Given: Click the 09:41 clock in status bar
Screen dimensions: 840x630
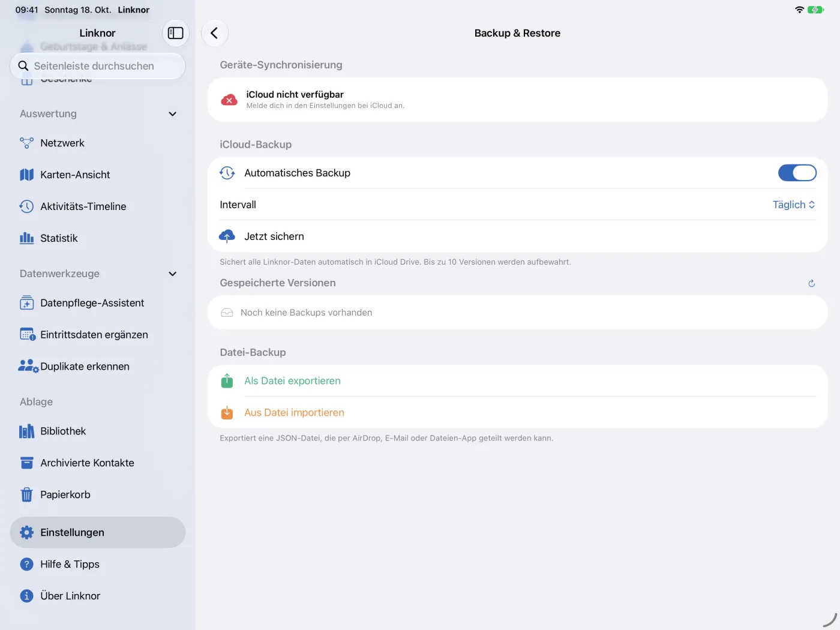Looking at the screenshot, I should point(27,10).
